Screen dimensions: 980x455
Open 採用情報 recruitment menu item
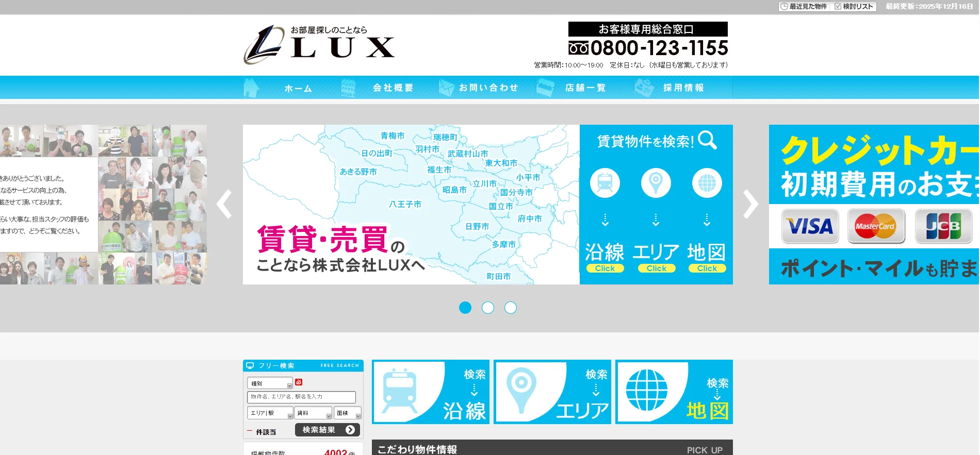click(x=683, y=88)
